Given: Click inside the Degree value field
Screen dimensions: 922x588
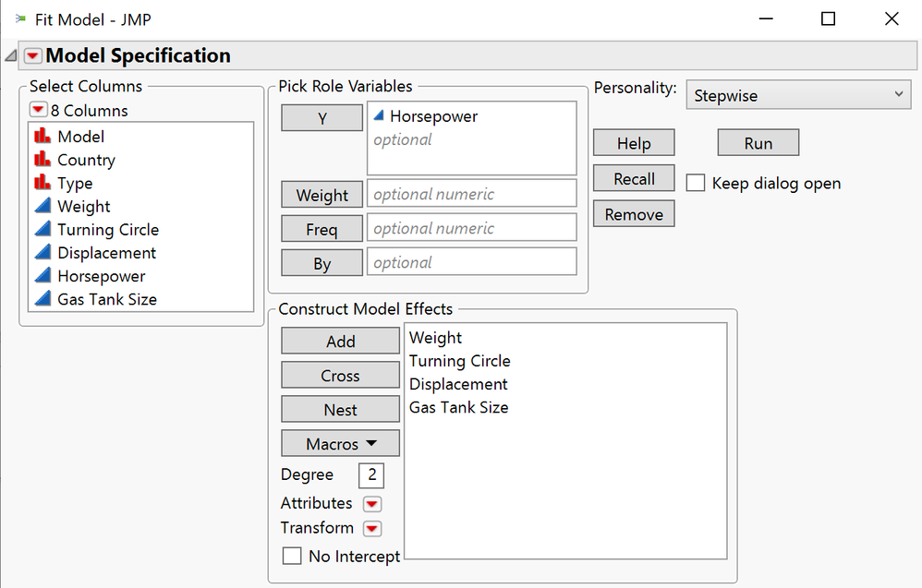Looking at the screenshot, I should (370, 474).
